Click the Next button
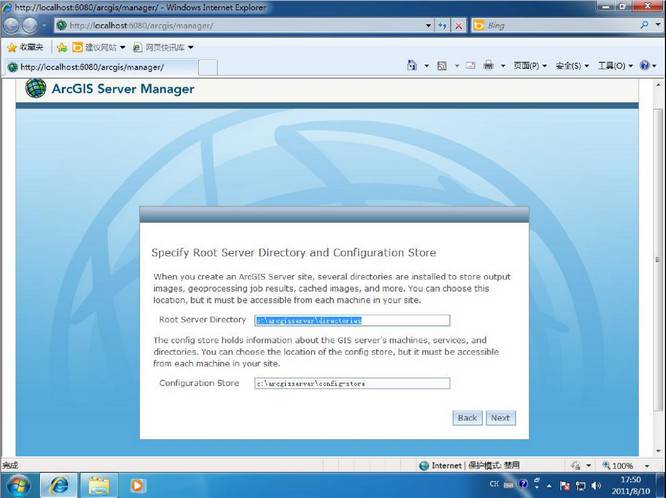The height and width of the screenshot is (498, 666). click(500, 418)
